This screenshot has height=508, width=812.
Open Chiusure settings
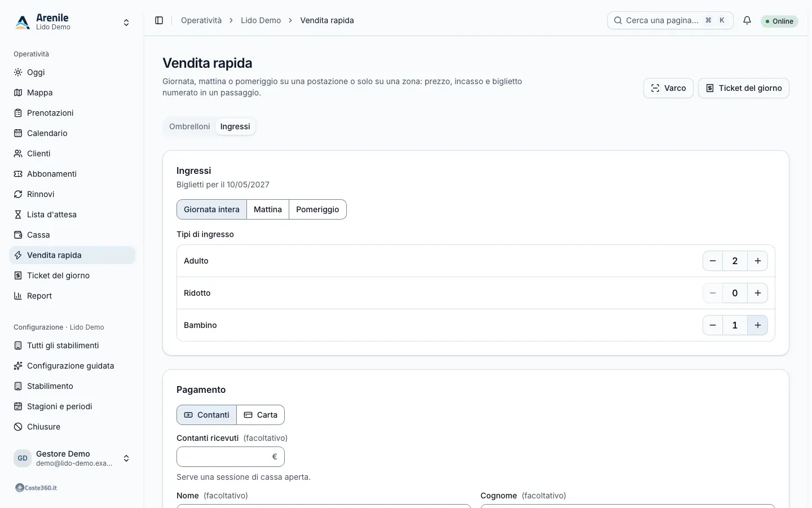coord(72,427)
